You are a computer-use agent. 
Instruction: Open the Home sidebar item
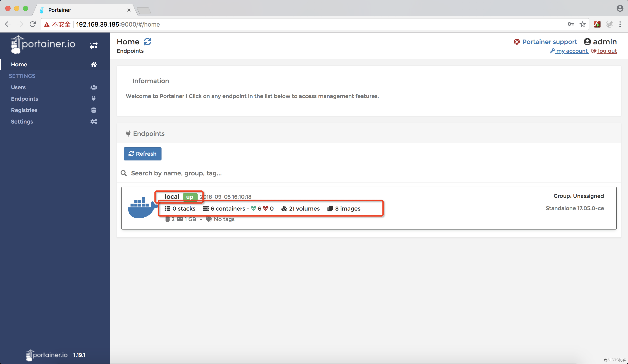coord(55,64)
